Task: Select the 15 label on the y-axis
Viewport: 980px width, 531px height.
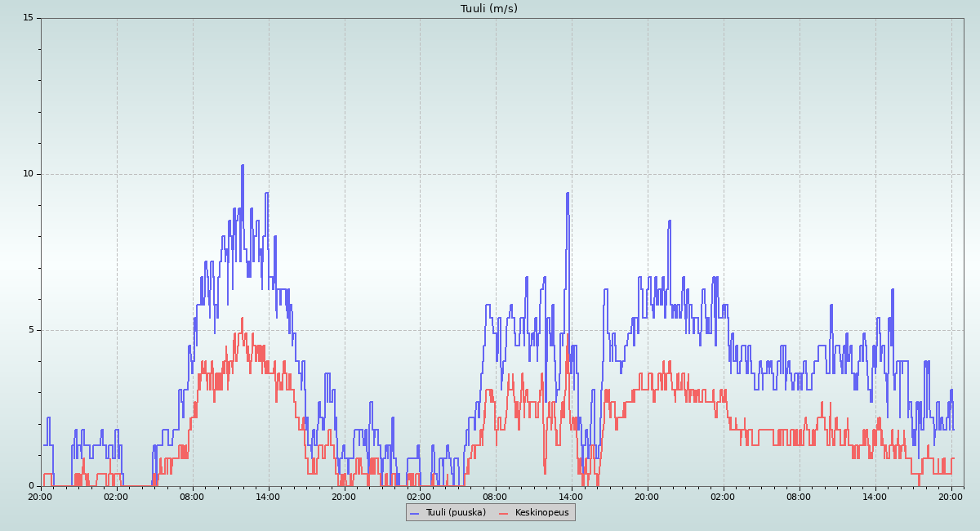Action: pos(28,18)
